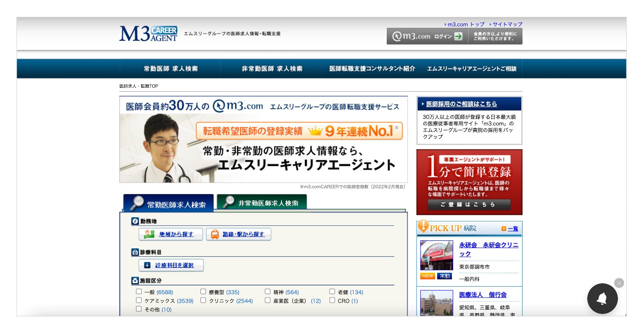Viewport: 644px width, 332px height.
Task: Click the m3.com トップ link
Action: pos(466,24)
